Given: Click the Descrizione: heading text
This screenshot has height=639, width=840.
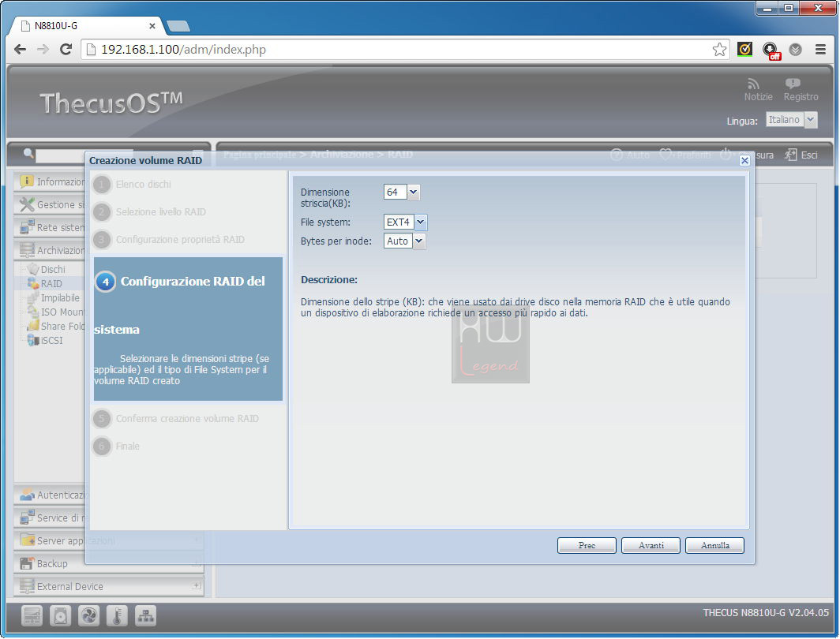Looking at the screenshot, I should pyautogui.click(x=329, y=280).
